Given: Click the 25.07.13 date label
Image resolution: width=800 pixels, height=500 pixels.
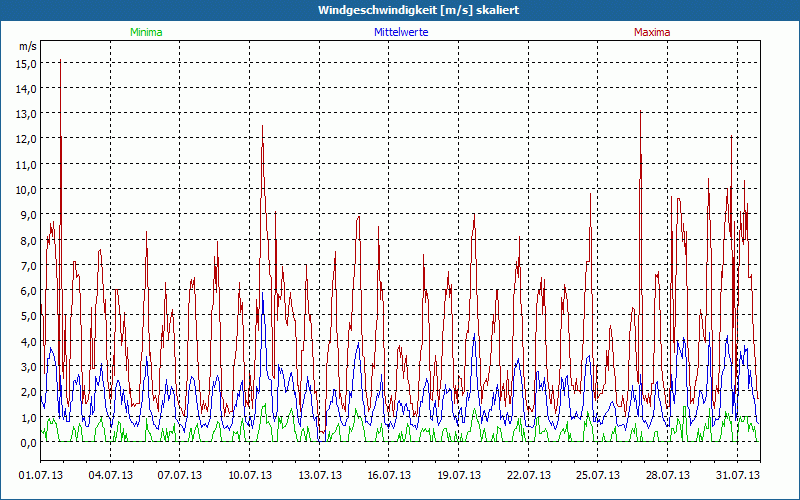Looking at the screenshot, I should [598, 475].
